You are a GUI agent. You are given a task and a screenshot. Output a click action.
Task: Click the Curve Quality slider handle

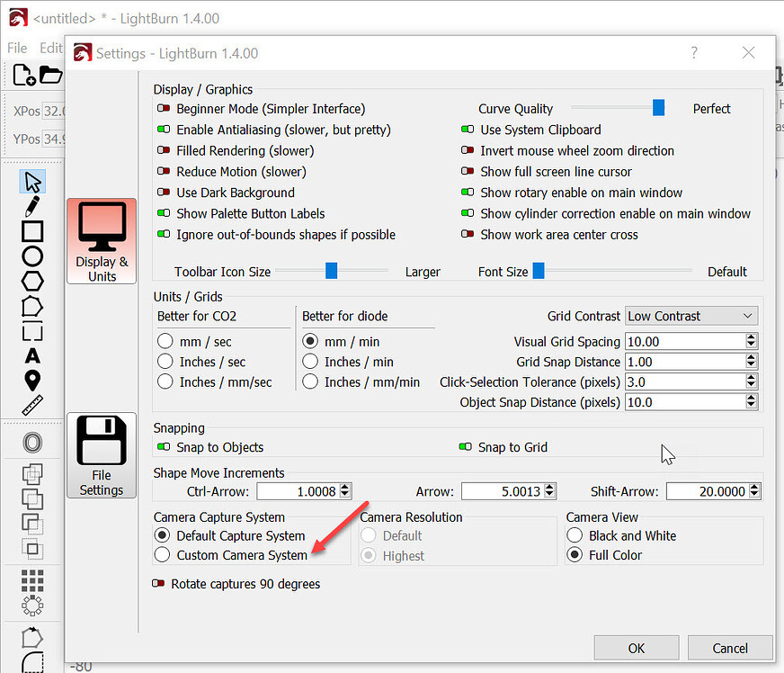point(658,108)
